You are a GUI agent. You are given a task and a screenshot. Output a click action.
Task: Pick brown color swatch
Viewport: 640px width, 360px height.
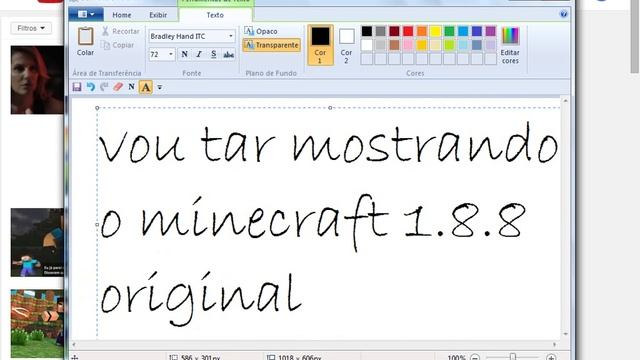(x=394, y=45)
